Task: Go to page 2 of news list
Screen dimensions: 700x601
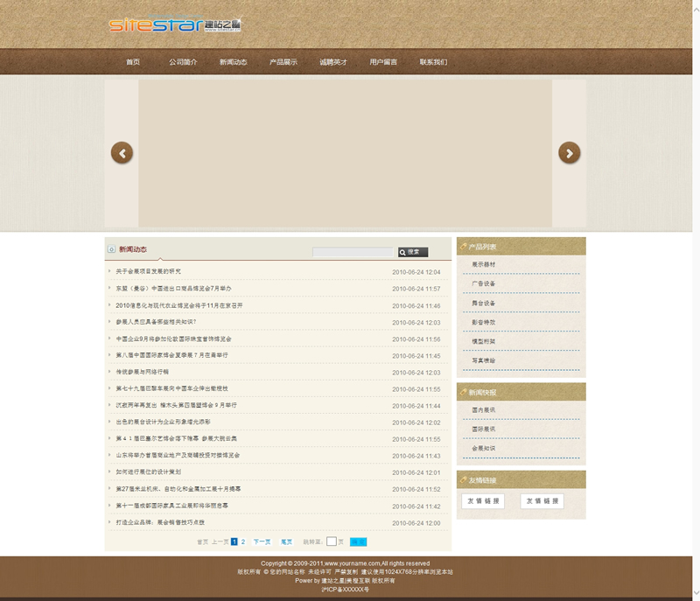Action: coord(243,542)
